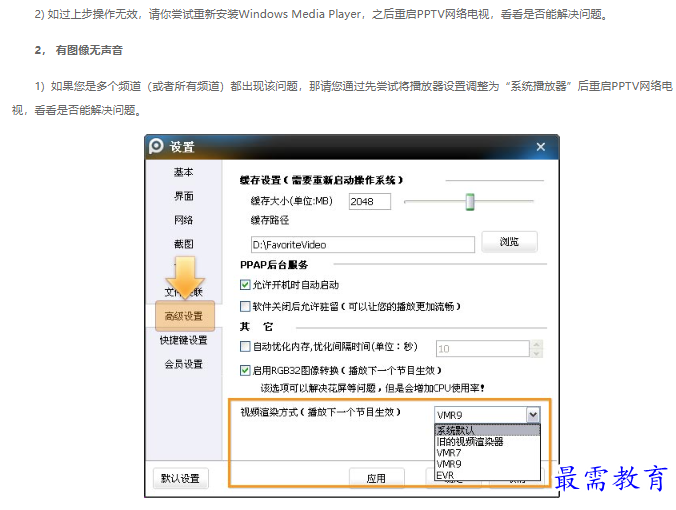Select EVR in the renderer list

point(488,475)
